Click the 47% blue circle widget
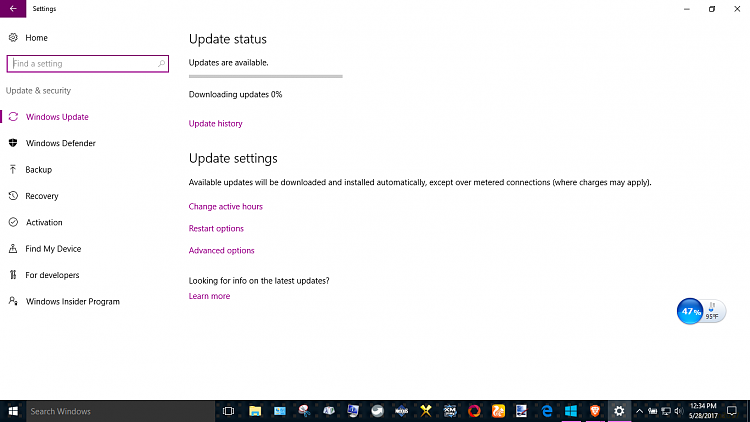The height and width of the screenshot is (422, 750). click(690, 311)
